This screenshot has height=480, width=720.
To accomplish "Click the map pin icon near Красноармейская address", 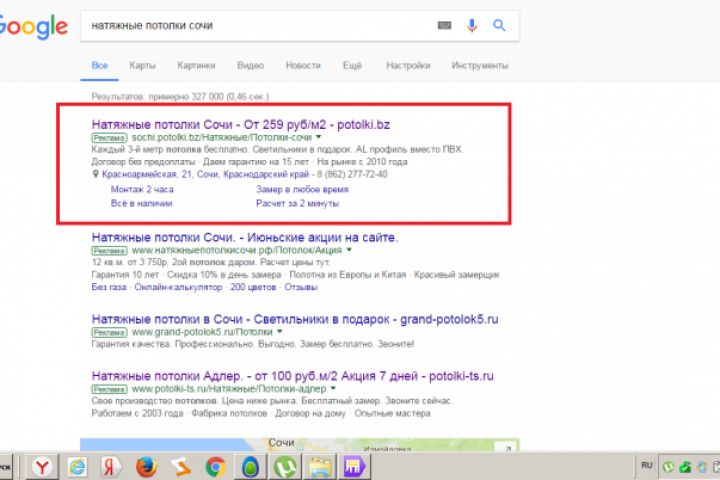I will click(96, 174).
